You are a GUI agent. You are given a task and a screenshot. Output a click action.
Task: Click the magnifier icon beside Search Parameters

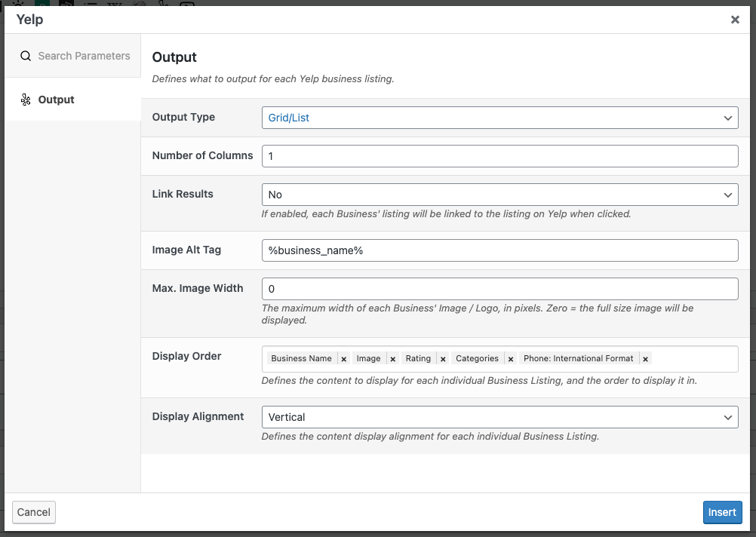click(x=26, y=56)
